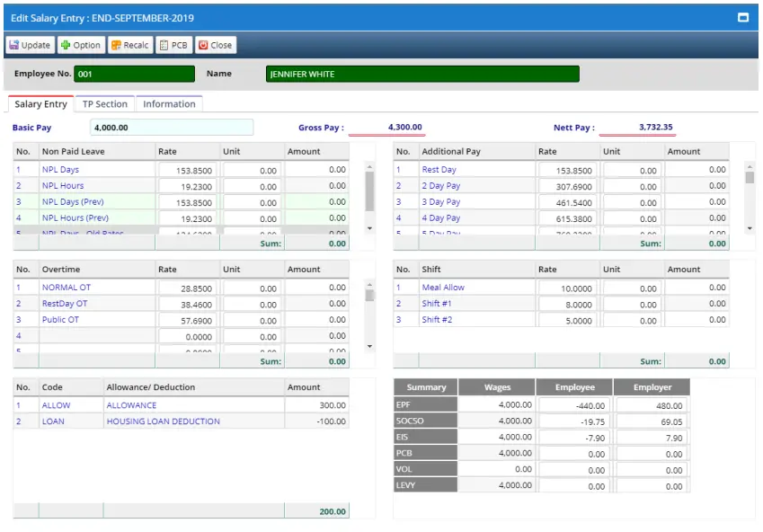Click the down arrow on Non Paid Leave scrollbar

pyautogui.click(x=368, y=227)
